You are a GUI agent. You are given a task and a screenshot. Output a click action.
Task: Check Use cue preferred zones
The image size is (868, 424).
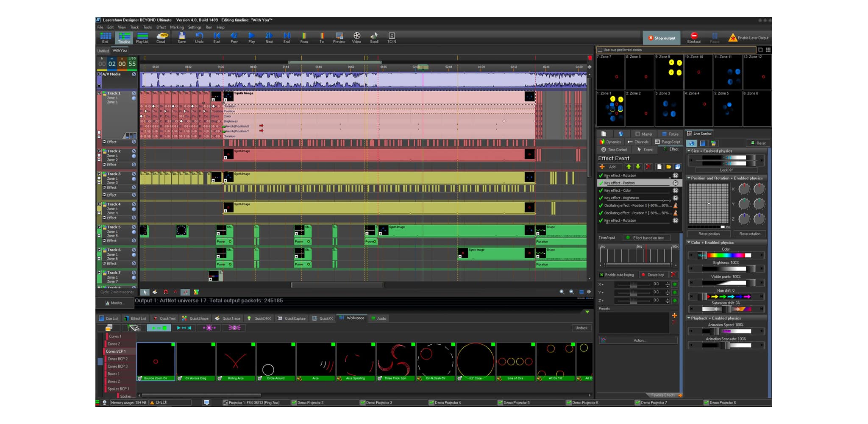tap(600, 50)
